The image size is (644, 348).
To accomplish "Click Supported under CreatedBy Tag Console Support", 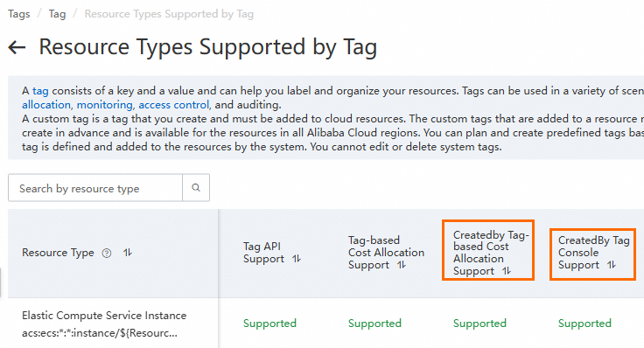I will [x=584, y=324].
